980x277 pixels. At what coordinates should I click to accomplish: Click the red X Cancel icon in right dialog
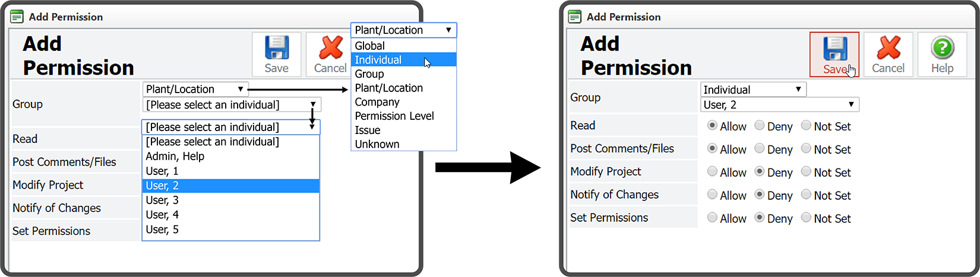[888, 49]
